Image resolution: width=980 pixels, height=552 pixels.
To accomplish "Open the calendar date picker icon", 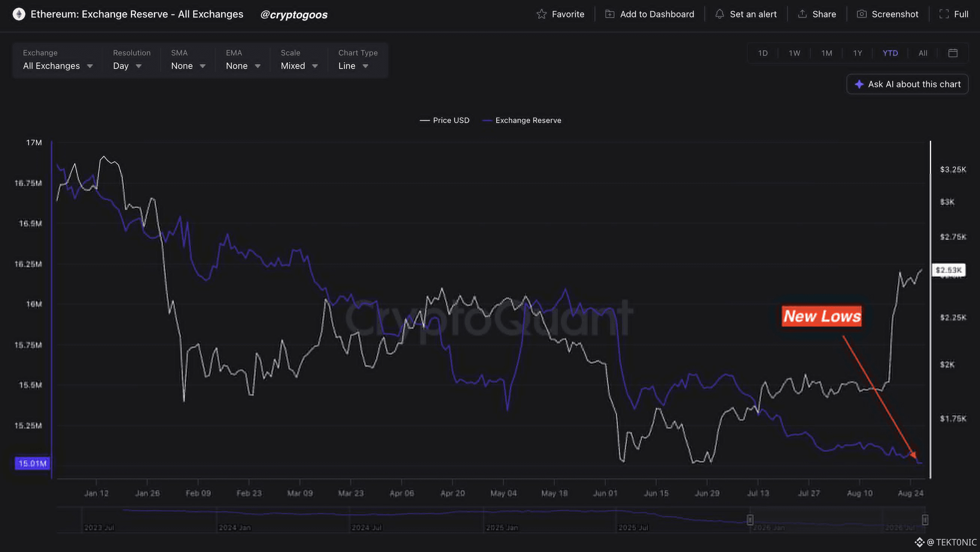I will [x=953, y=53].
